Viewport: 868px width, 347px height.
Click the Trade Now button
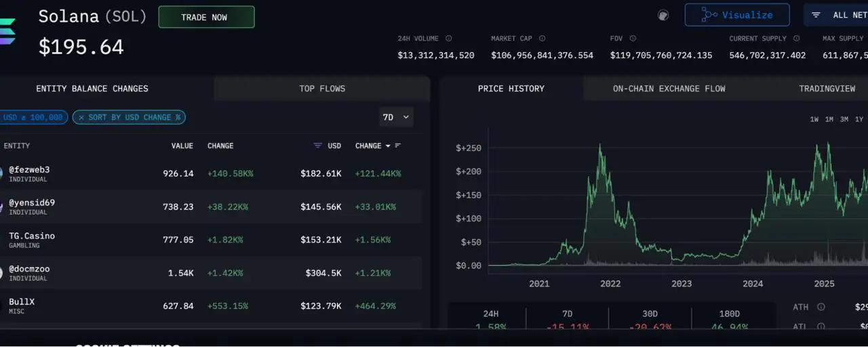[206, 17]
